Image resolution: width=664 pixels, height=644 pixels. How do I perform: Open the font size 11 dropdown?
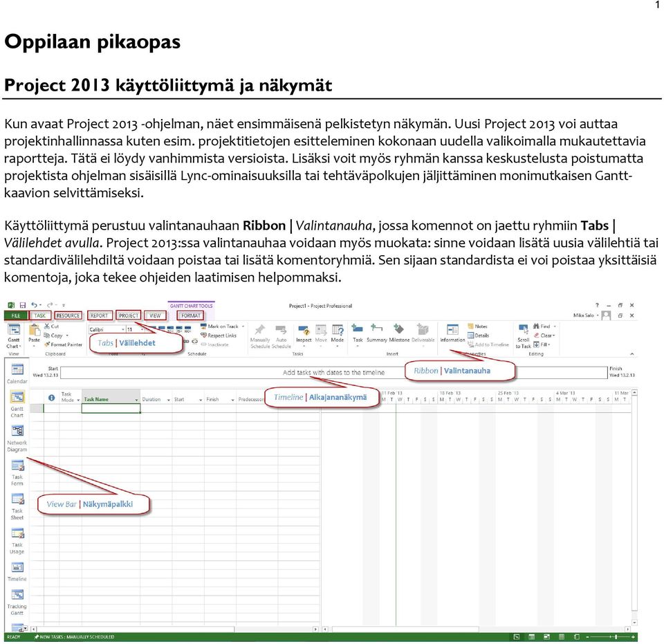tap(142, 329)
